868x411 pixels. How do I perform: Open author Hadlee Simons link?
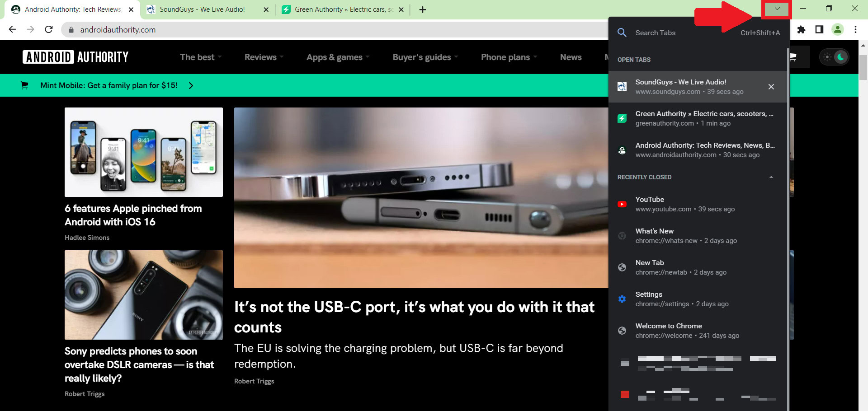87,238
